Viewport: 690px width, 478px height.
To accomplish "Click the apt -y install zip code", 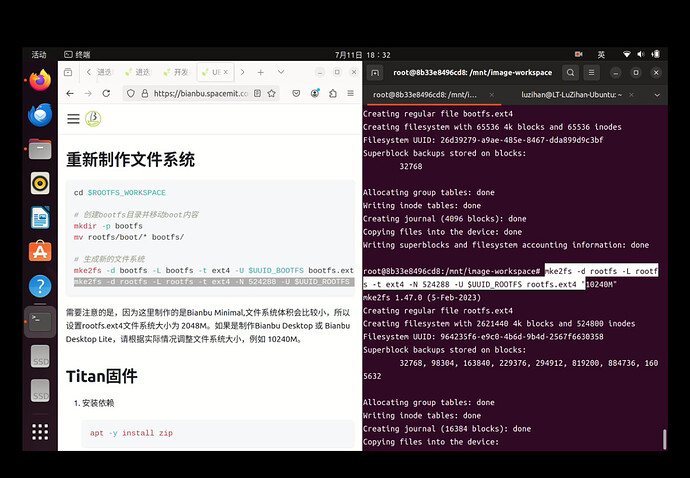I will pos(131,433).
